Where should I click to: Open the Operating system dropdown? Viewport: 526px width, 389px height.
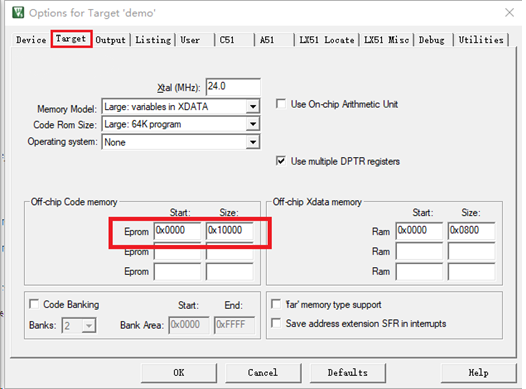(x=253, y=142)
